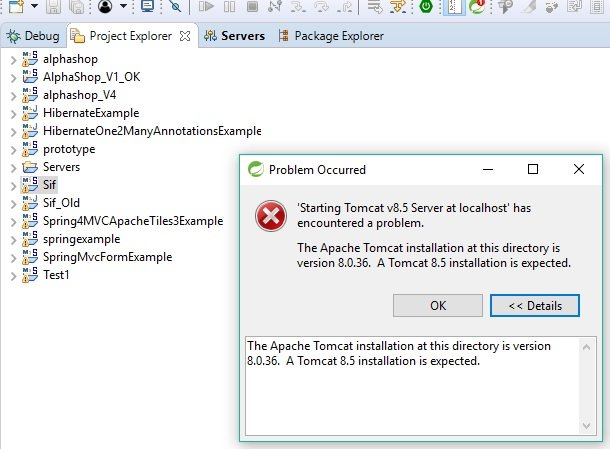The image size is (610, 449).
Task: Select the Sif_Old project
Action: click(x=61, y=203)
